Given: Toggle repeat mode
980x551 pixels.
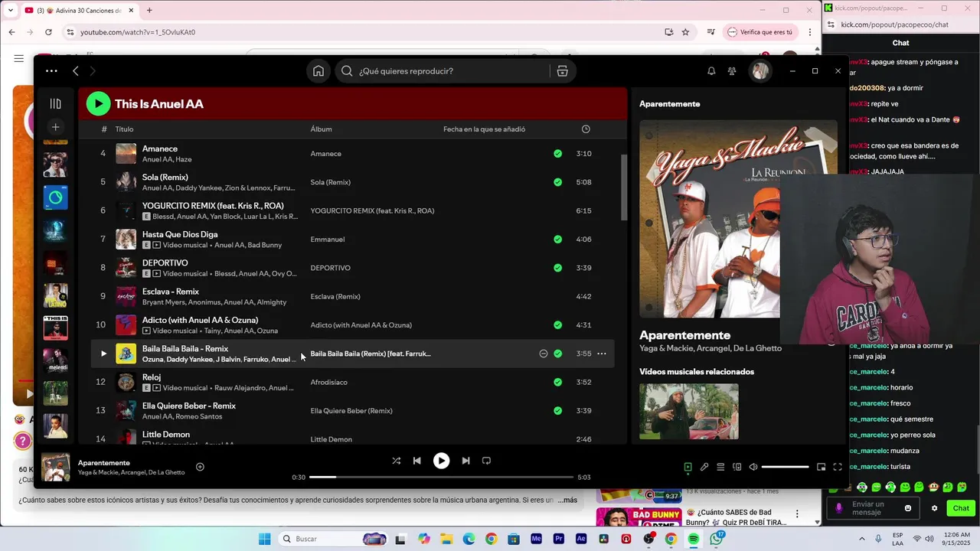Looking at the screenshot, I should tap(486, 461).
